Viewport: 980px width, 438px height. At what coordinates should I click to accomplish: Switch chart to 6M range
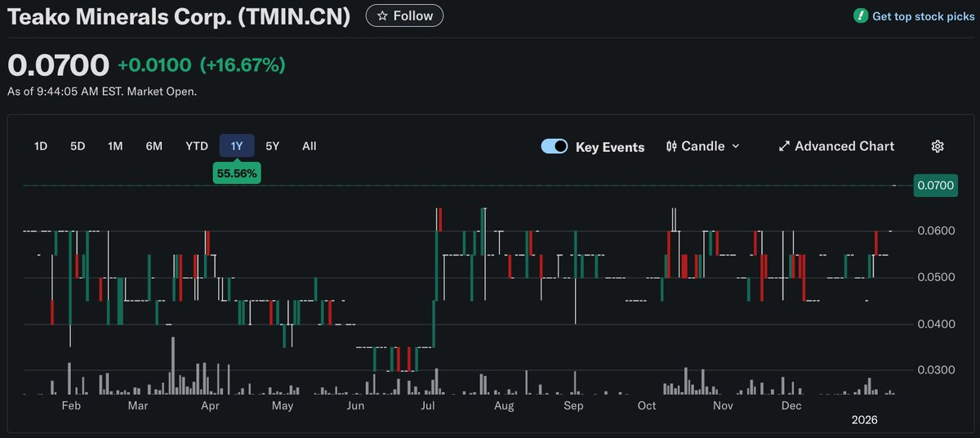[x=154, y=146]
